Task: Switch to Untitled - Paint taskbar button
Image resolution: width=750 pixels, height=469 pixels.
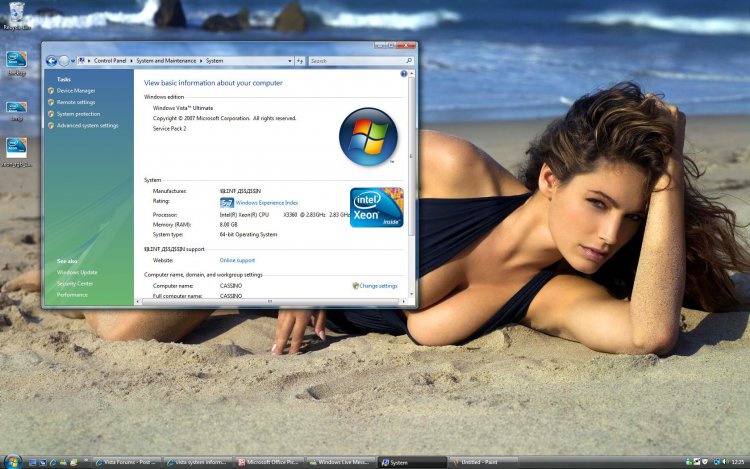Action: (x=483, y=462)
